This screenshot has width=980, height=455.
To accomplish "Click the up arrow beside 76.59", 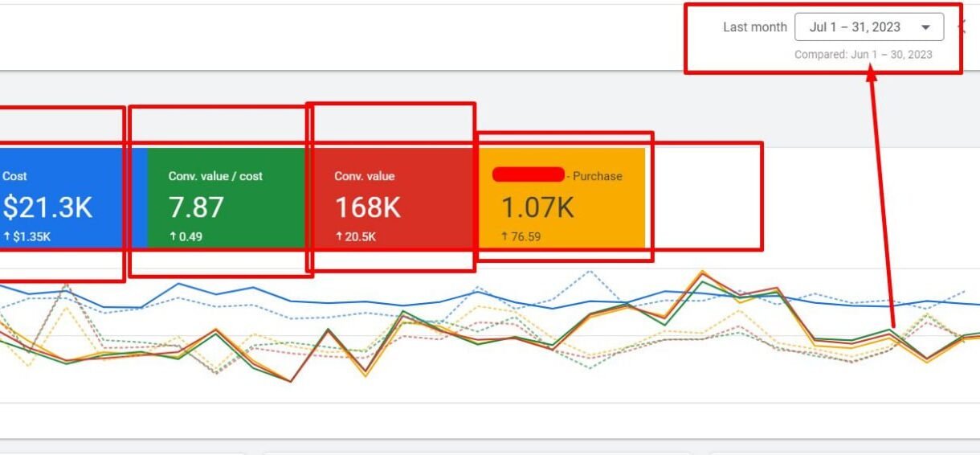I will tap(504, 237).
